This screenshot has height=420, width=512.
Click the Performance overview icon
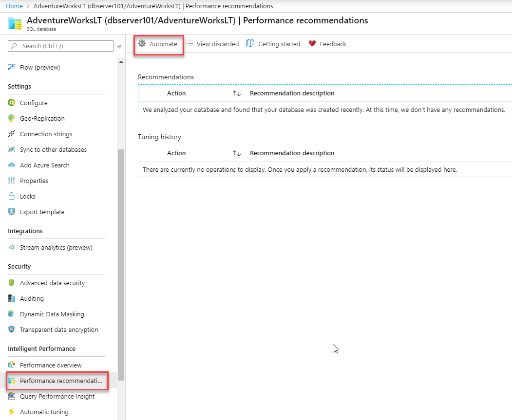coord(11,365)
